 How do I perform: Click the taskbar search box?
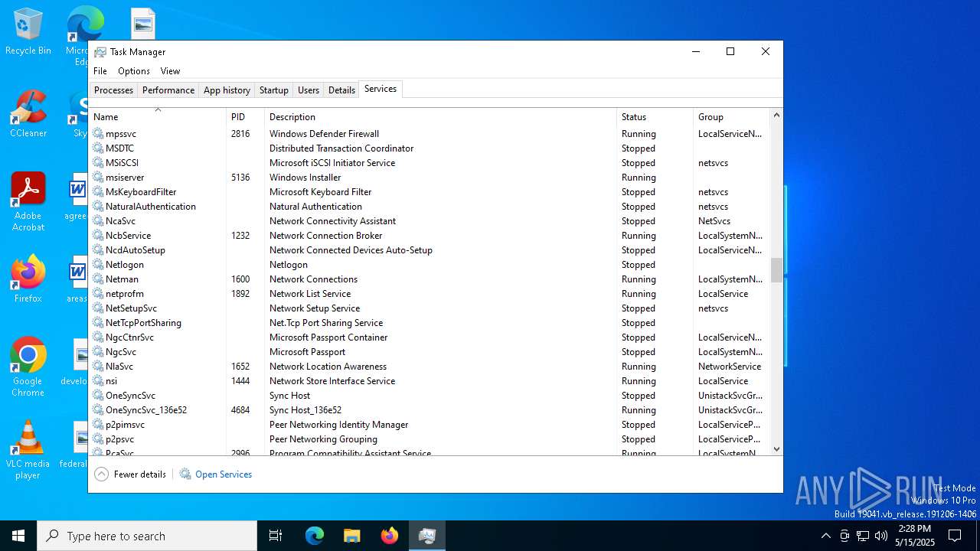(147, 536)
